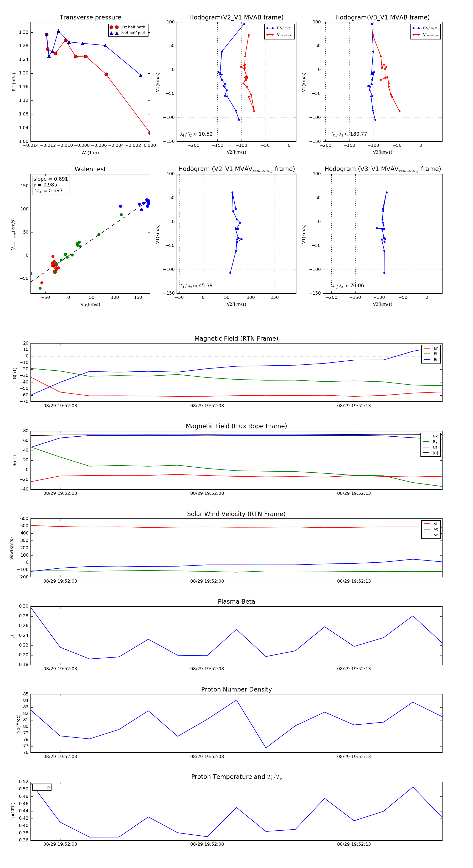Viewport: 473px width, 868px height.
Task: Click '08/29 19:52:13' tick under Solar Wind Velocity
Action: pos(354,581)
